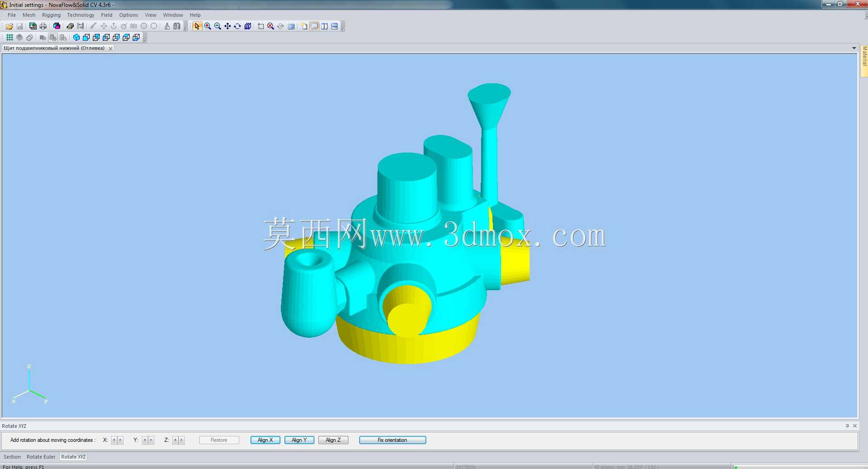Open a file using the folder icon
This screenshot has width=868, height=469.
click(9, 26)
